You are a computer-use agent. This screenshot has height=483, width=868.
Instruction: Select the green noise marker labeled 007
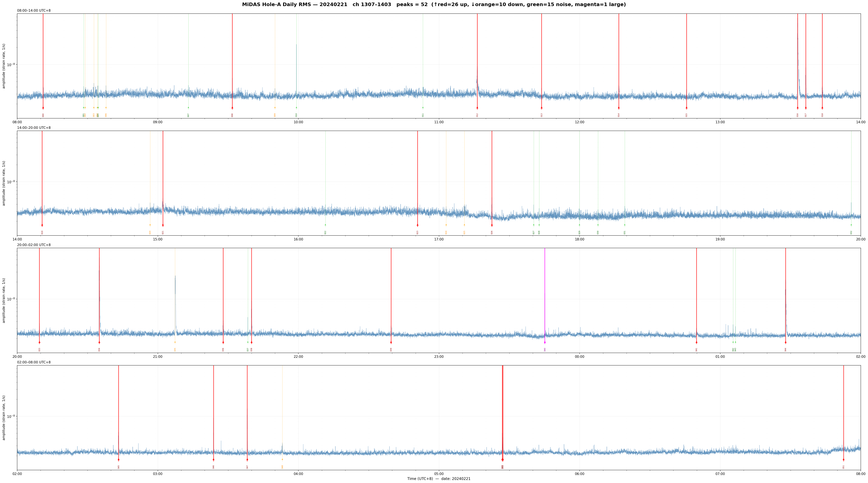click(188, 108)
